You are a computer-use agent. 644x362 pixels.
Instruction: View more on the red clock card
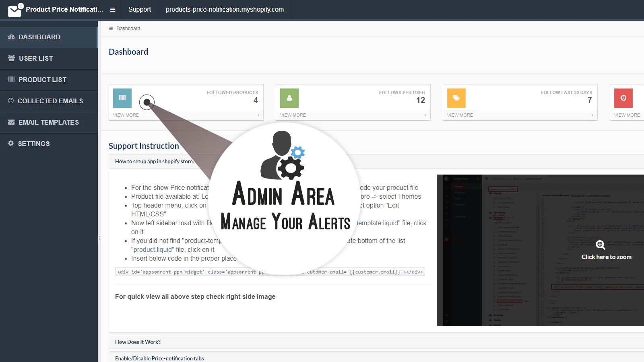coord(627,115)
